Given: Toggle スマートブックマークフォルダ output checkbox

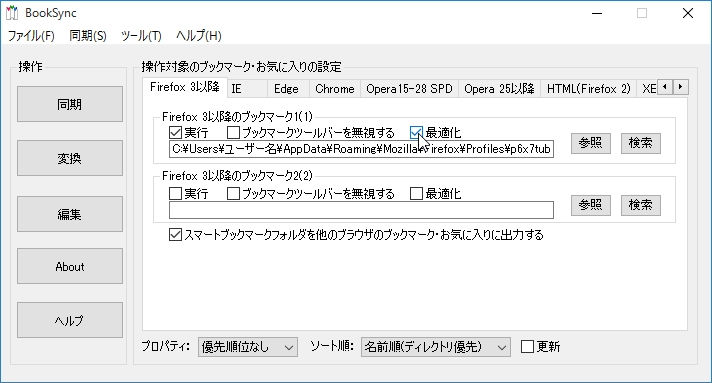Looking at the screenshot, I should point(175,235).
